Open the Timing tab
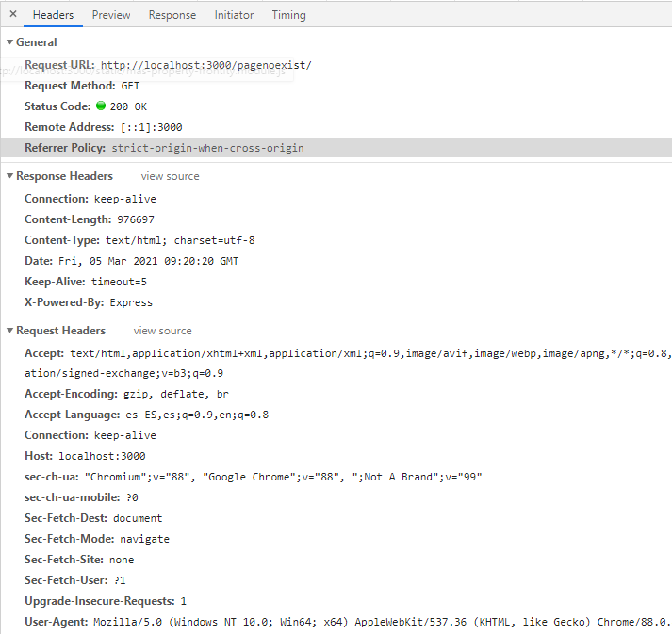 (x=288, y=15)
